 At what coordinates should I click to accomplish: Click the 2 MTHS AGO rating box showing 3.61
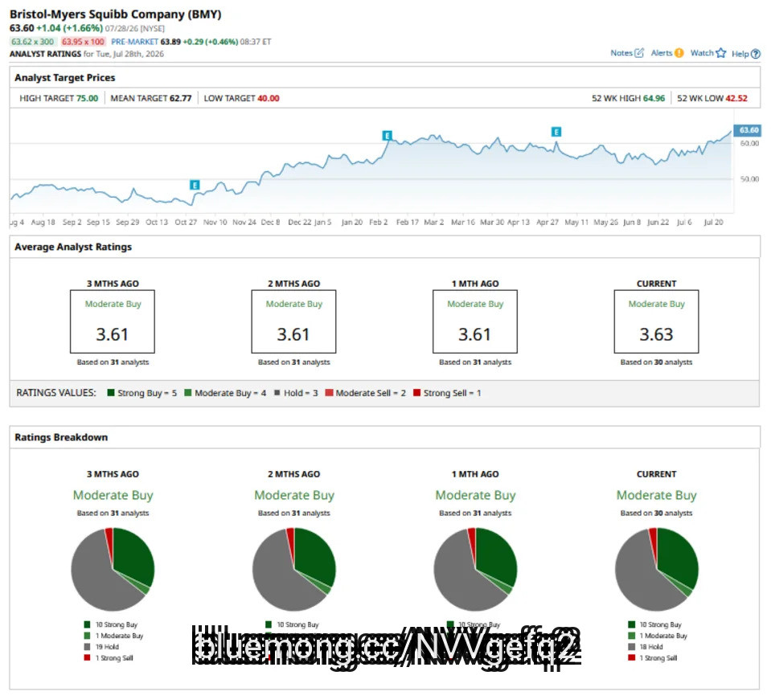click(293, 321)
